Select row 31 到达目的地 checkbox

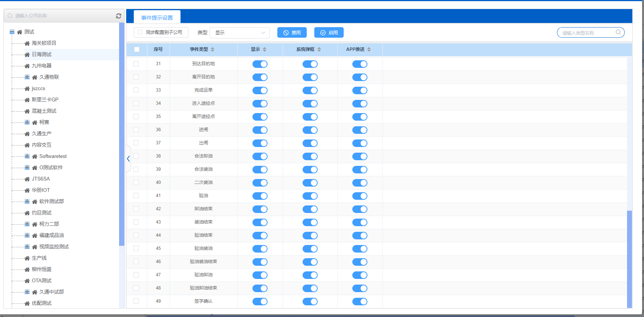(136, 64)
